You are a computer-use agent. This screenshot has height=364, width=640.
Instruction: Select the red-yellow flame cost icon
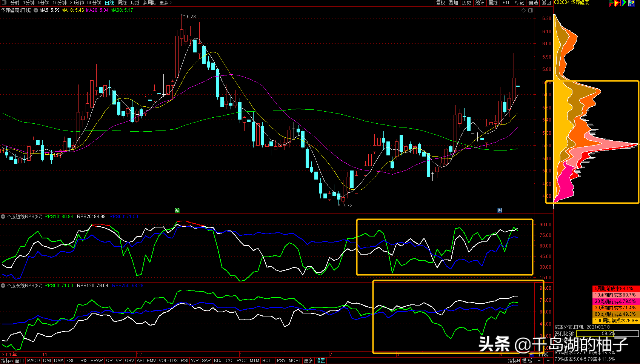point(618,3)
